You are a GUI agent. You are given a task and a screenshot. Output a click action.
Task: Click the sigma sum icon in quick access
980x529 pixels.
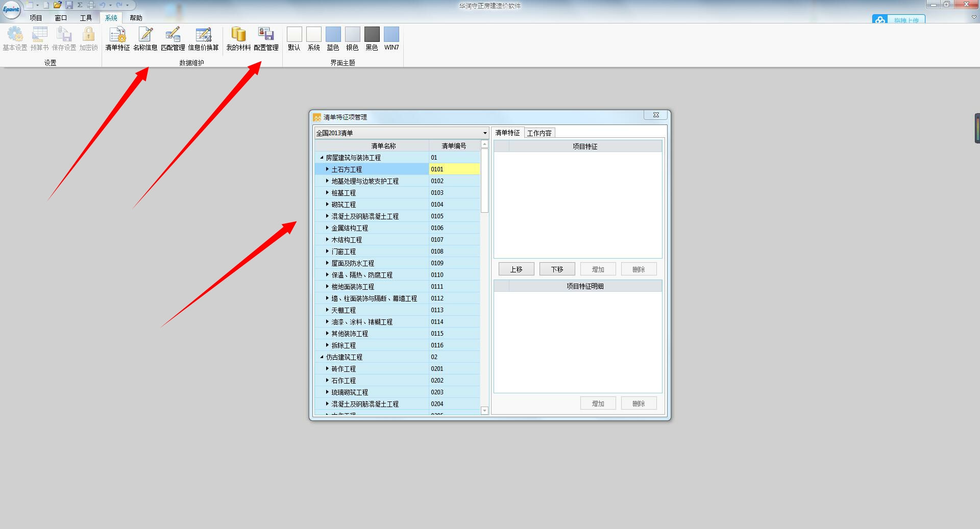[x=80, y=5]
